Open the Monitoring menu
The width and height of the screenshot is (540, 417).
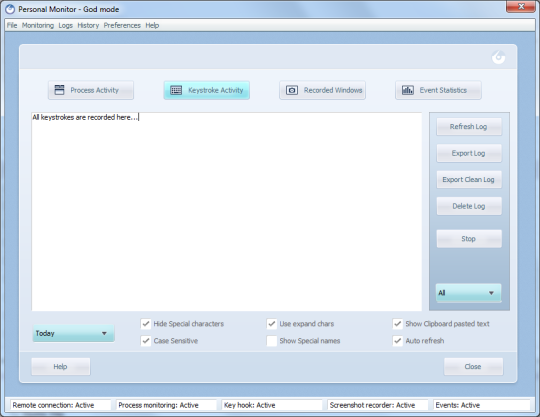(x=38, y=25)
